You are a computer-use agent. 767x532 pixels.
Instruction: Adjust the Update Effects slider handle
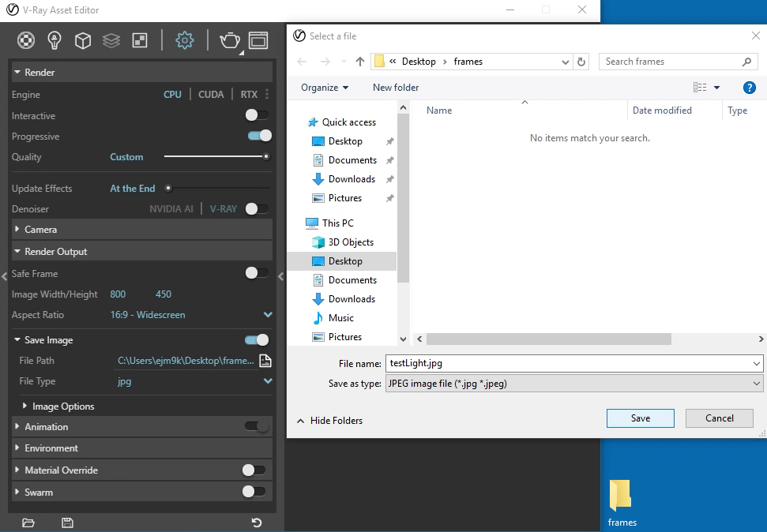(x=168, y=188)
